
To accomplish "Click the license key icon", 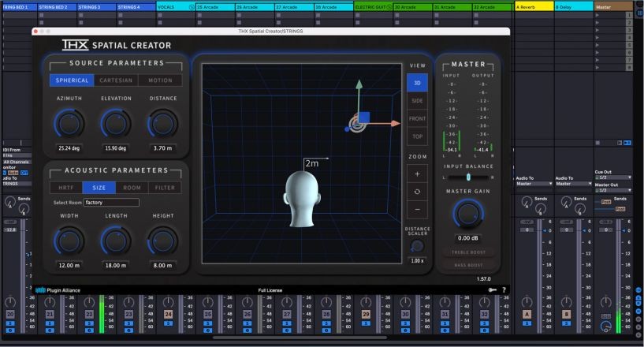I will 491,290.
